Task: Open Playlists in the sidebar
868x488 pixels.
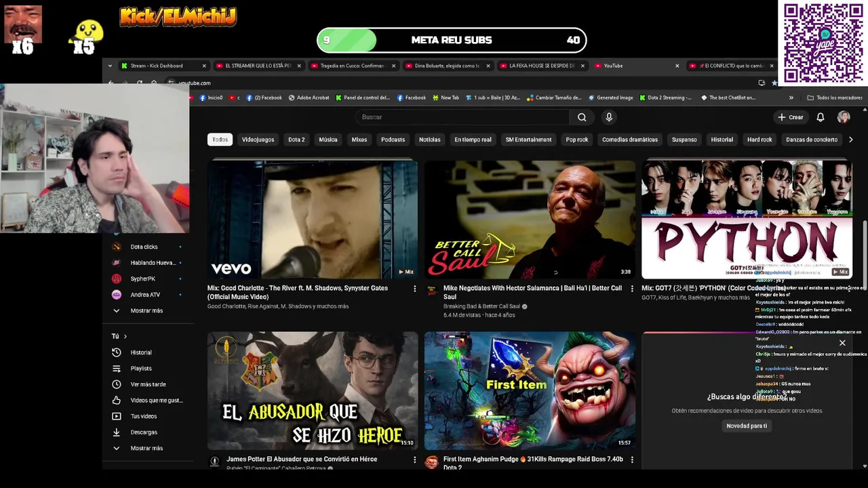Action: pos(141,369)
